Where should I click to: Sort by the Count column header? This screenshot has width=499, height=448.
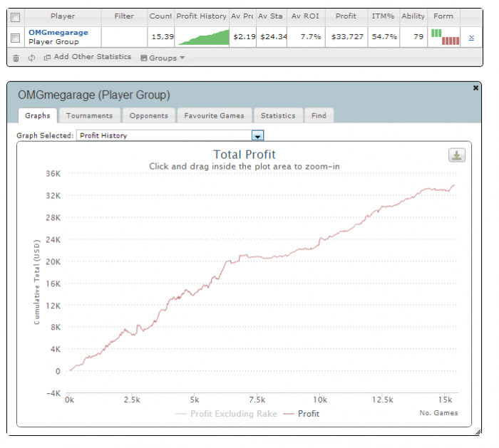[160, 16]
